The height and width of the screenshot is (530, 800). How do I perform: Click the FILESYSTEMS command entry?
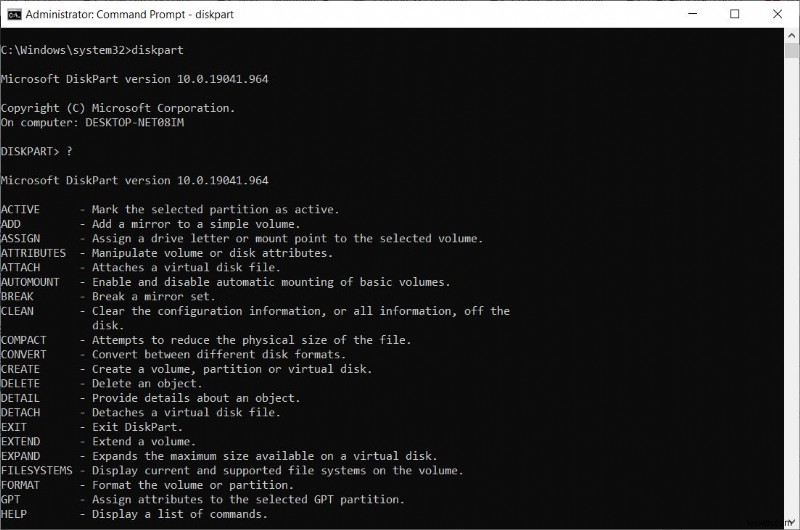tap(37, 470)
